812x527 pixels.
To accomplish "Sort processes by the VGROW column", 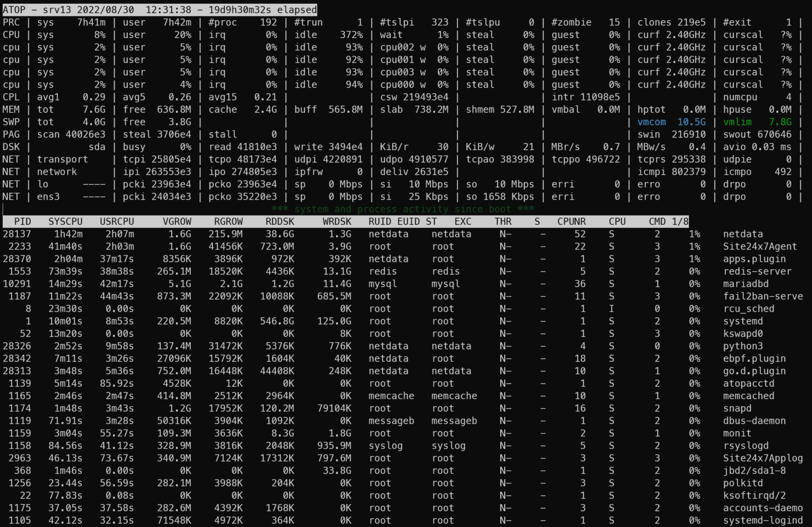I will (x=177, y=221).
